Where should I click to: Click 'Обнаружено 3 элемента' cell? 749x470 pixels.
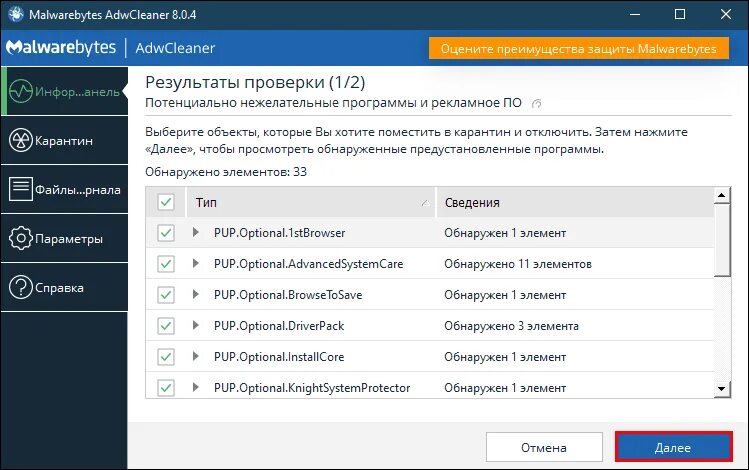(511, 326)
